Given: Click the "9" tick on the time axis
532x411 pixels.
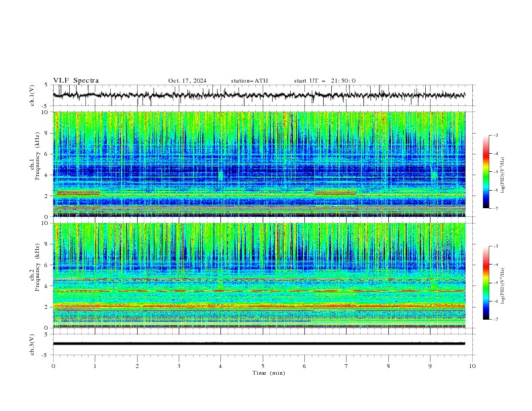Looking at the screenshot, I should coord(430,366).
